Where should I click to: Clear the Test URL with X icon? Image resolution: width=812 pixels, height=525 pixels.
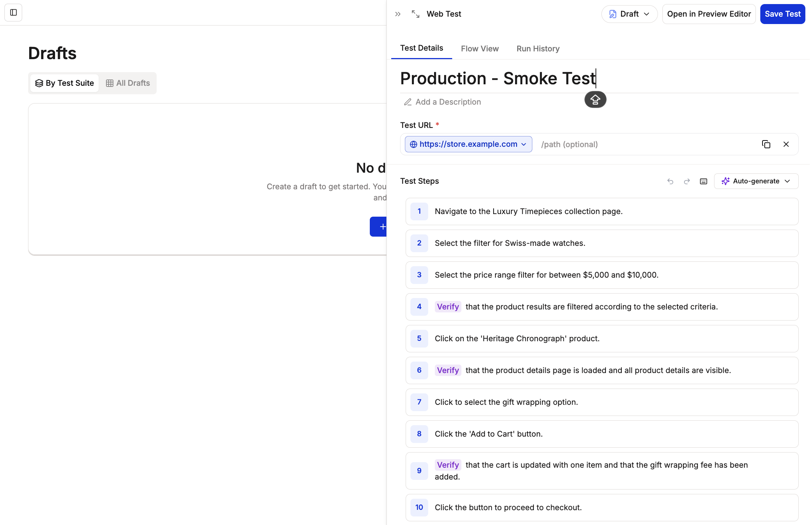[x=786, y=144]
